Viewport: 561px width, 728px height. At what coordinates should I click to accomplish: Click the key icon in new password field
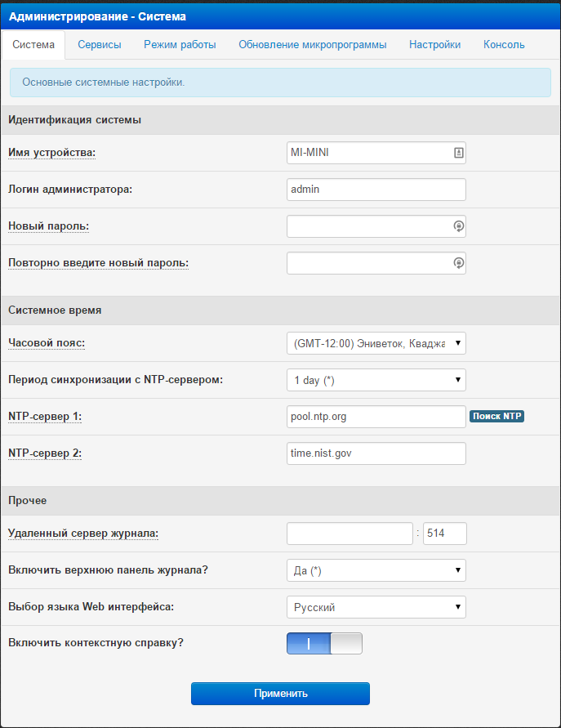458,226
